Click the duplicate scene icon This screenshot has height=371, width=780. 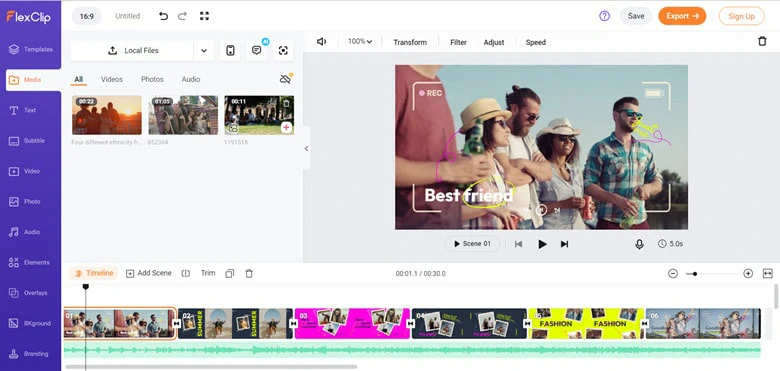pos(229,274)
